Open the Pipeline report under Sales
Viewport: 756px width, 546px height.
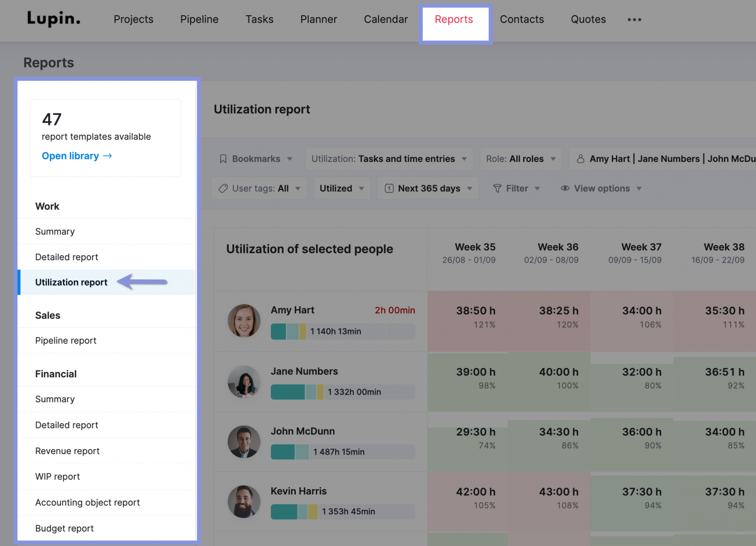coord(65,340)
